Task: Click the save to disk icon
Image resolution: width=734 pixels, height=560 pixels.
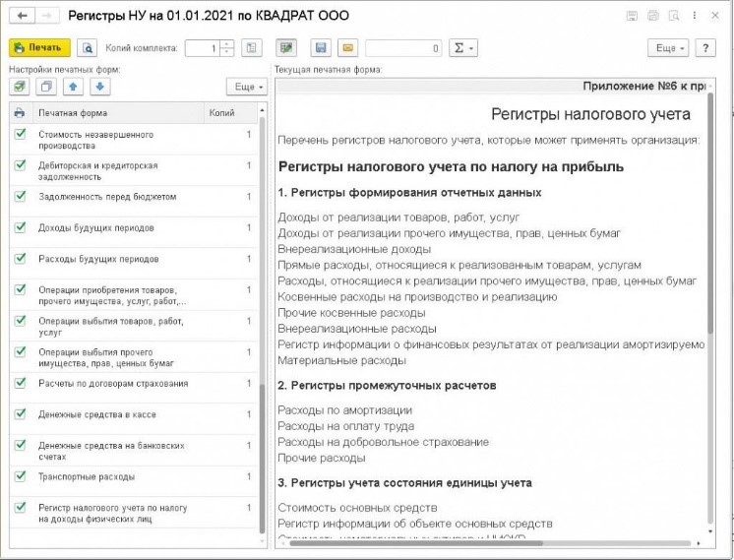Action: tap(320, 47)
